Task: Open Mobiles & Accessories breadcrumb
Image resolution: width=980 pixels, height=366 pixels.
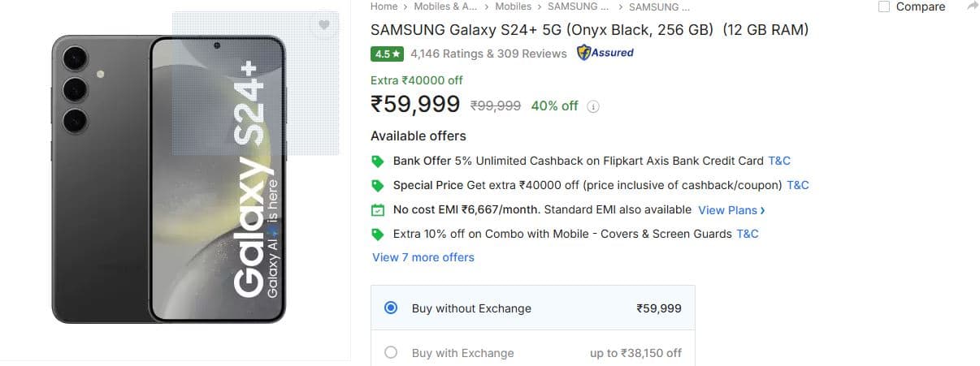Action: (x=446, y=6)
